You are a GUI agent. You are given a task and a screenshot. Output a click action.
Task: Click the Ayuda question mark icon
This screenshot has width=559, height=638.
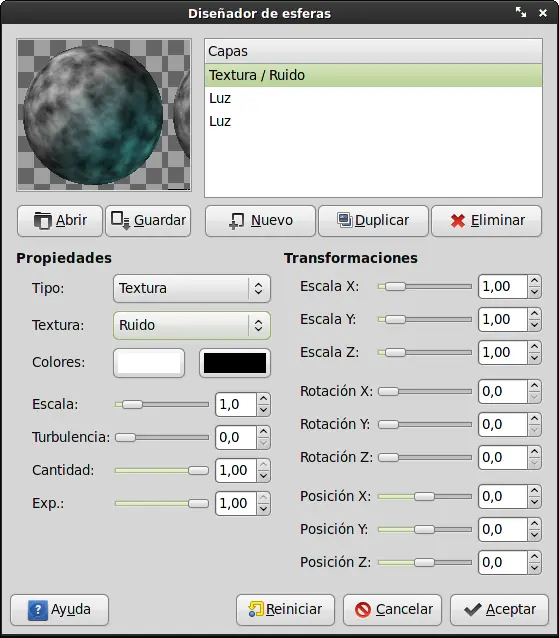tap(38, 610)
